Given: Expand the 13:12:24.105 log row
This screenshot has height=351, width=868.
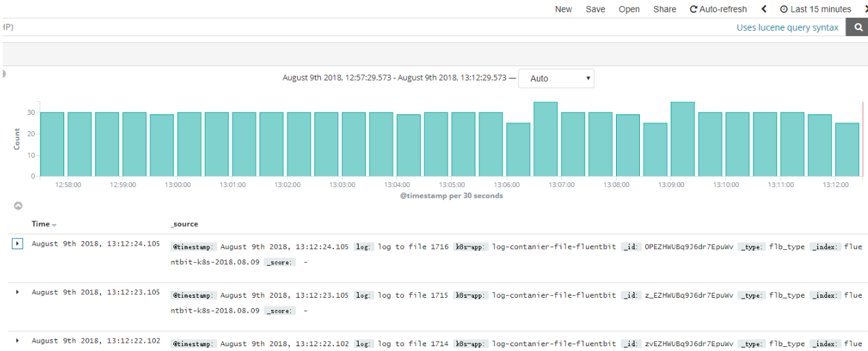Looking at the screenshot, I should (x=18, y=244).
